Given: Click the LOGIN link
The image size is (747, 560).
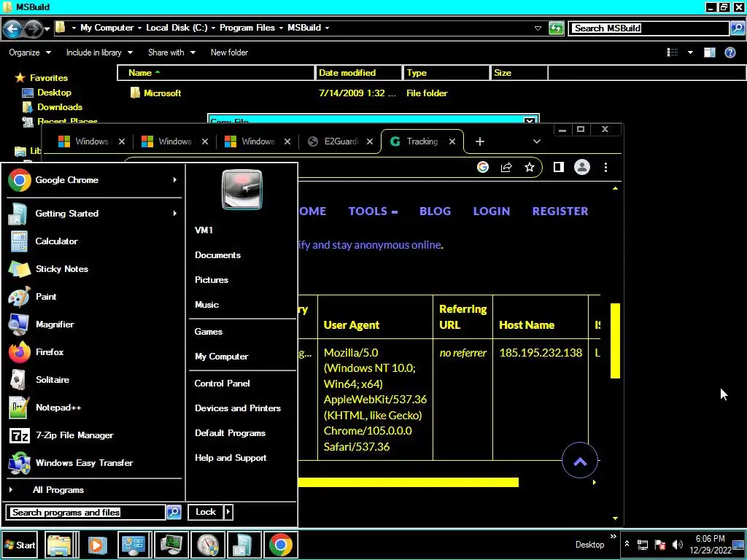Looking at the screenshot, I should [x=491, y=211].
